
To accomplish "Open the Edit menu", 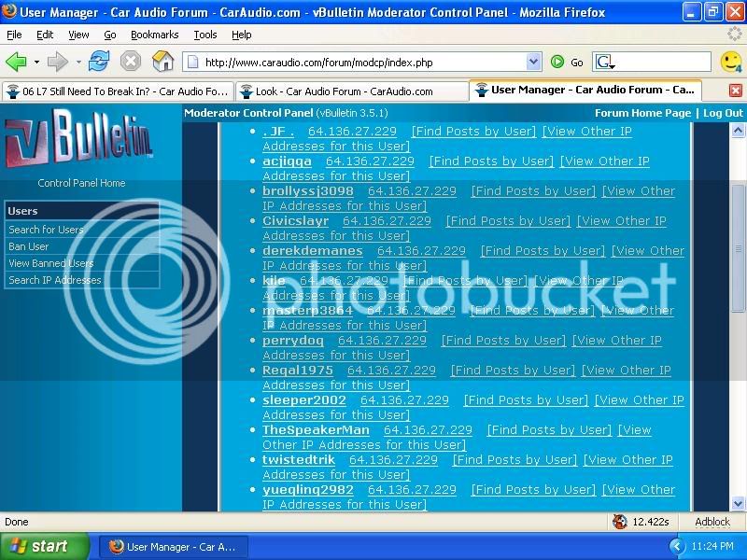I will point(45,35).
